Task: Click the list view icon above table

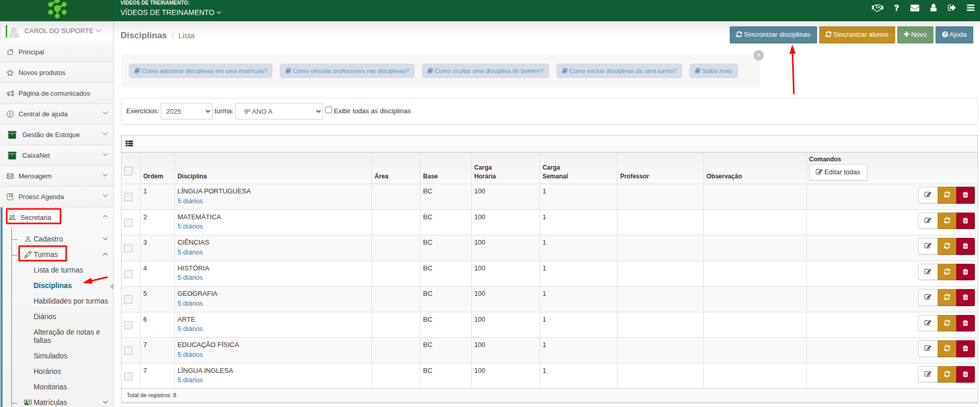Action: [129, 144]
